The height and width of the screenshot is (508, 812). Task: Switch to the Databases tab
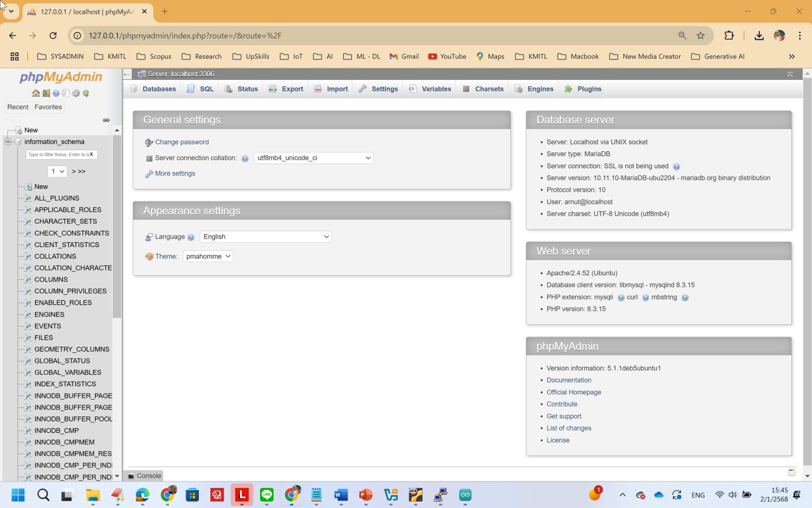[x=159, y=88]
